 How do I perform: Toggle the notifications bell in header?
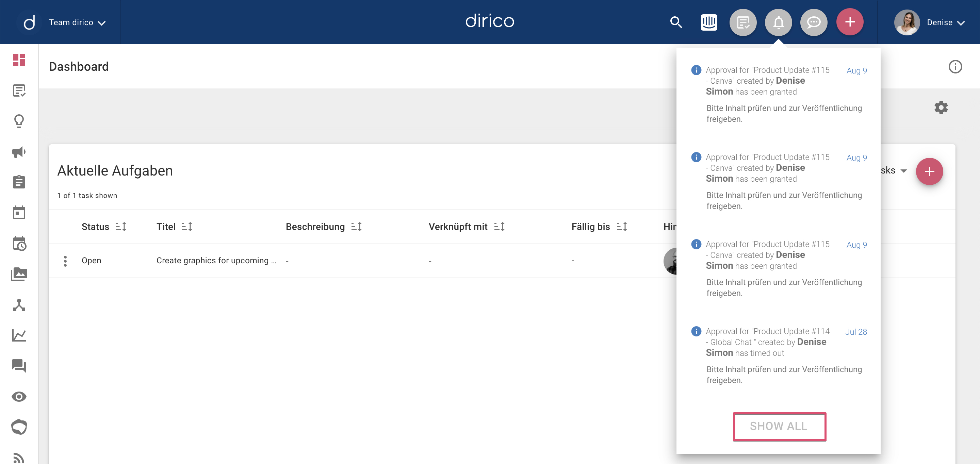pos(778,22)
